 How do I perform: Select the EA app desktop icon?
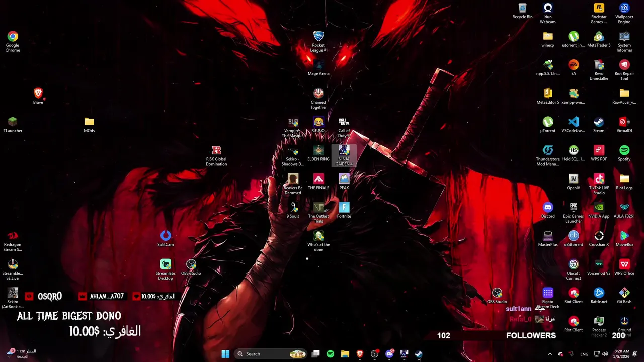(574, 67)
